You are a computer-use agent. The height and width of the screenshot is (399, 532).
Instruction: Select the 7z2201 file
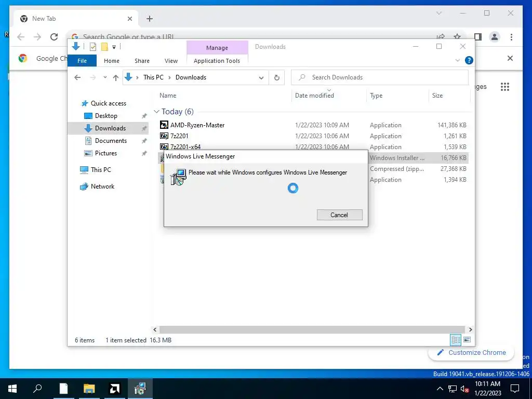click(179, 136)
